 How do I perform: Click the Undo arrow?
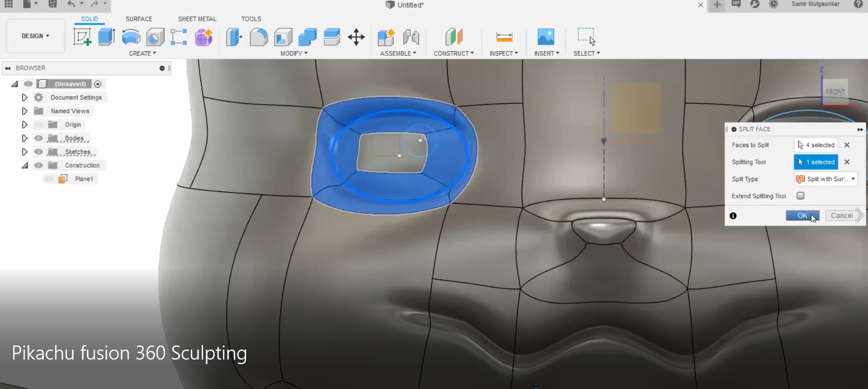[x=71, y=4]
